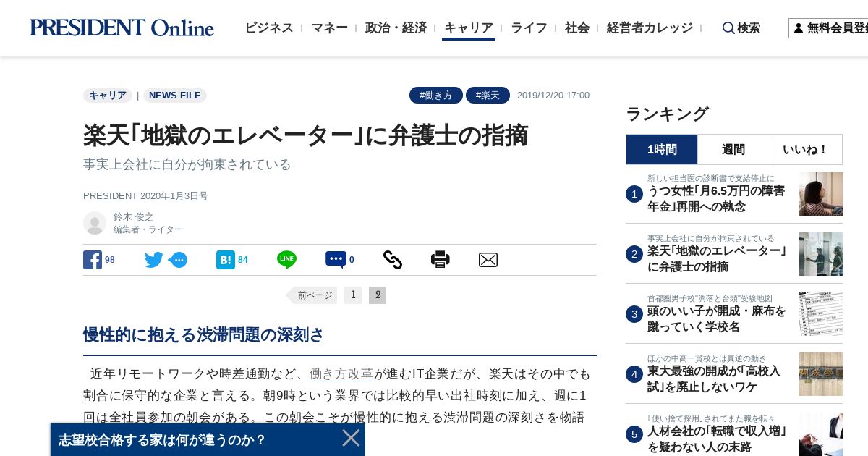Screen dimensions: 868x456
Task: Open ranking article 楽天「地獄のエレベーター」
Action: point(717,259)
